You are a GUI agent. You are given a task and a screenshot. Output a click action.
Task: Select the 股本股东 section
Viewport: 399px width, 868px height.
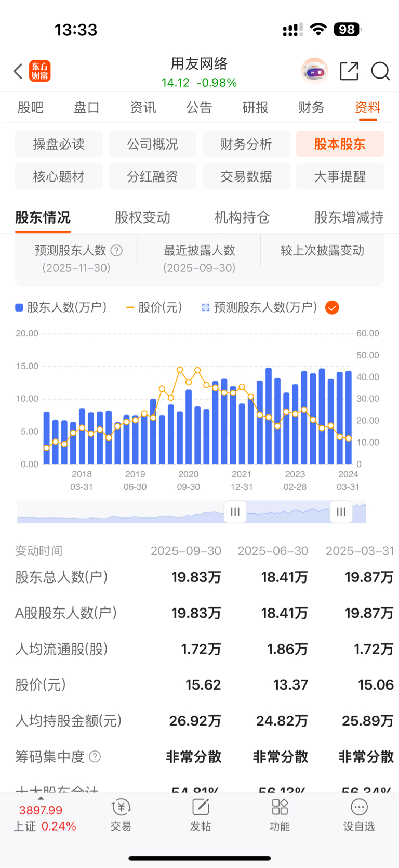[340, 144]
